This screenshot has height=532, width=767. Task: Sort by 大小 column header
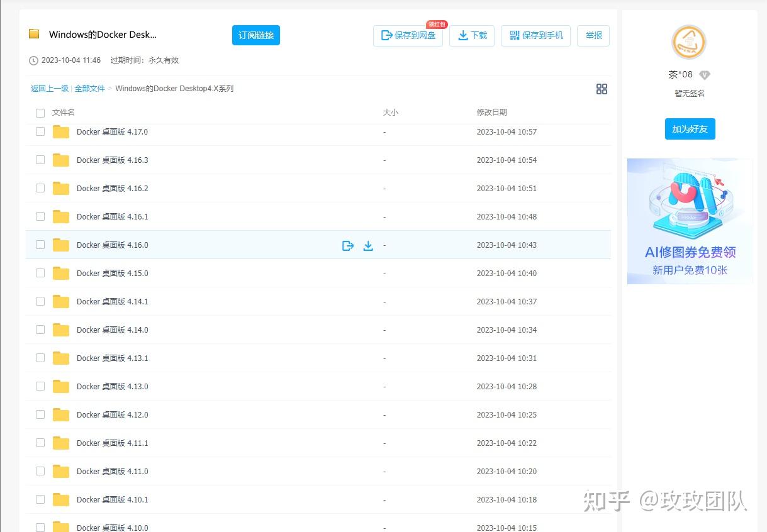[391, 113]
